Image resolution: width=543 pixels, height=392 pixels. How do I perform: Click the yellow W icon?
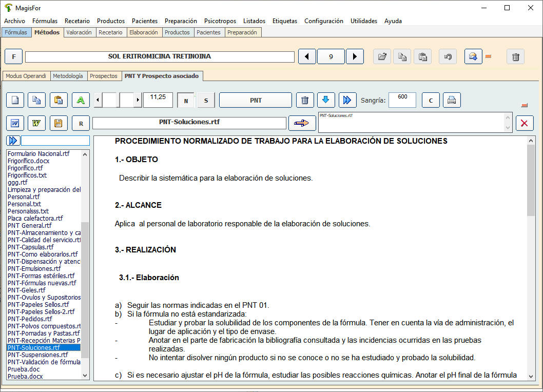click(x=36, y=123)
